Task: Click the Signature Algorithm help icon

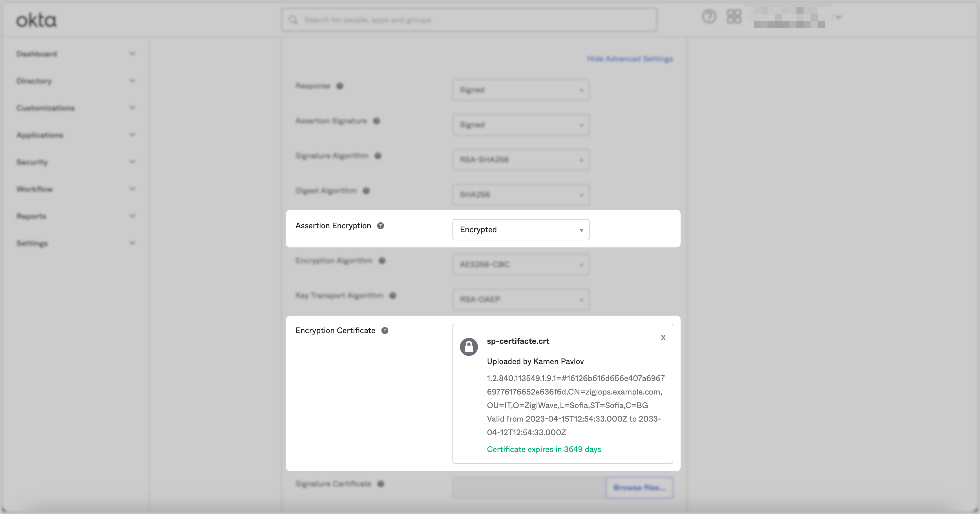Action: [378, 156]
